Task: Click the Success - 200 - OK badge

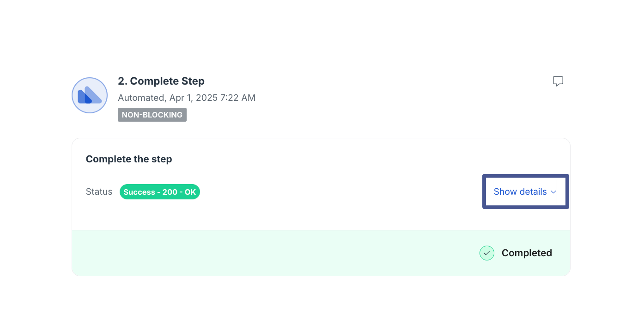Action: (x=160, y=192)
